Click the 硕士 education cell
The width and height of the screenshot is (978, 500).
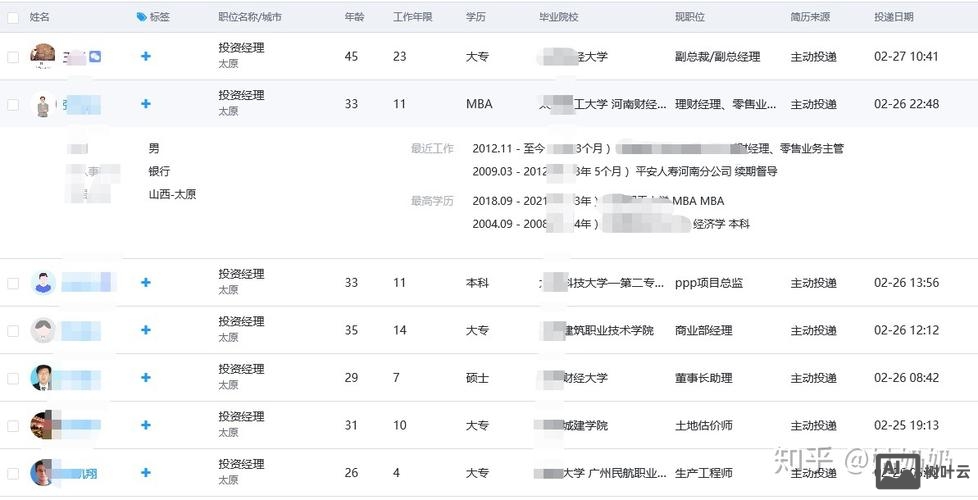pyautogui.click(x=477, y=378)
